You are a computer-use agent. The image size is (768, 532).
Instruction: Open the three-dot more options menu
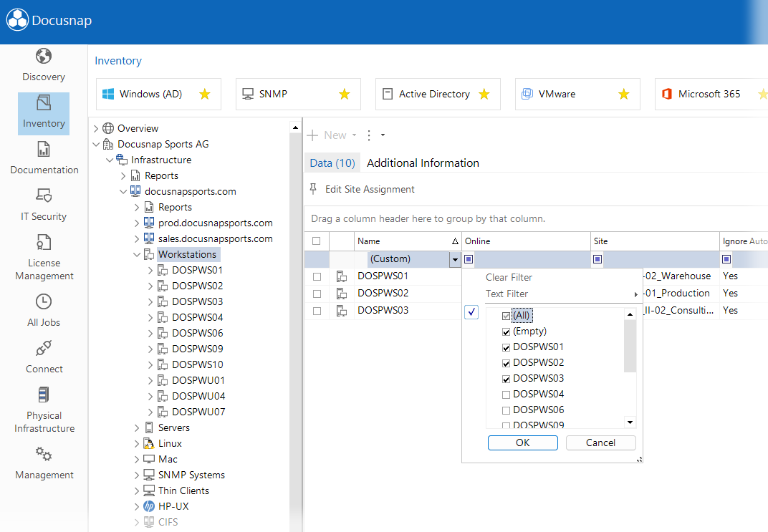(x=369, y=135)
